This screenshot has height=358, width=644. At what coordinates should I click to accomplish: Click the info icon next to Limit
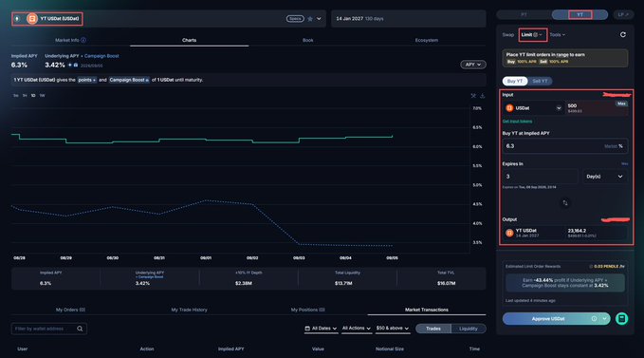tap(535, 35)
